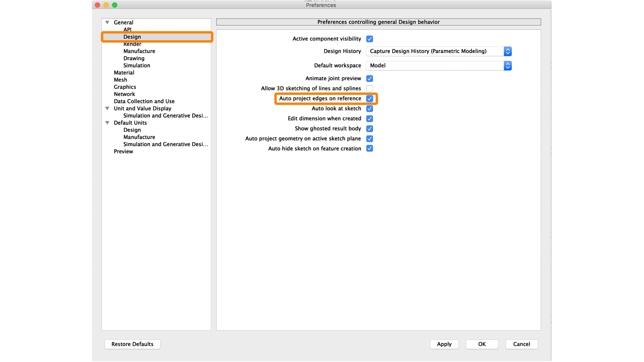644x362 pixels.
Task: Confirm with the OK button
Action: click(x=482, y=344)
